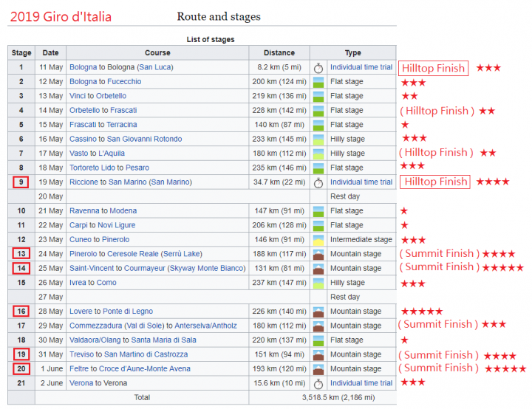Follow the Fucecchio link

click(124, 81)
